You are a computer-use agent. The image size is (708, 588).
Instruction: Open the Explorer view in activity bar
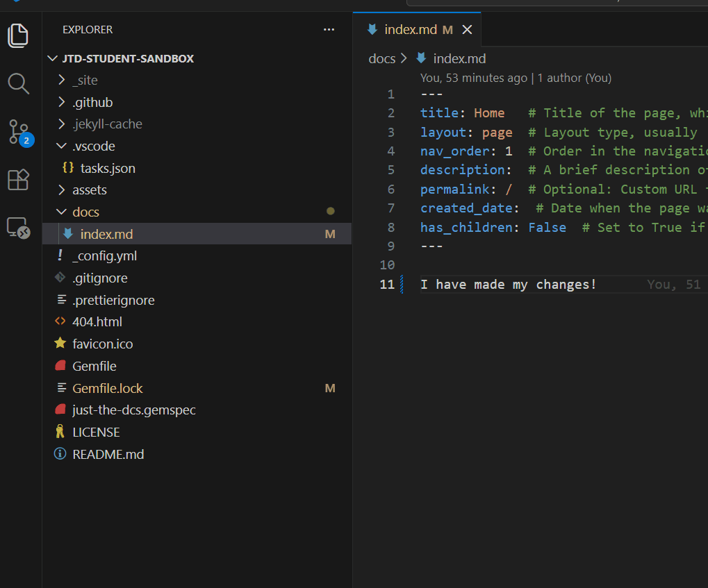19,35
